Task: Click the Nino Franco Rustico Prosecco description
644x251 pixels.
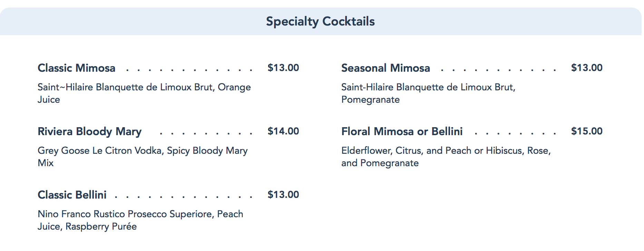Action: 140,220
